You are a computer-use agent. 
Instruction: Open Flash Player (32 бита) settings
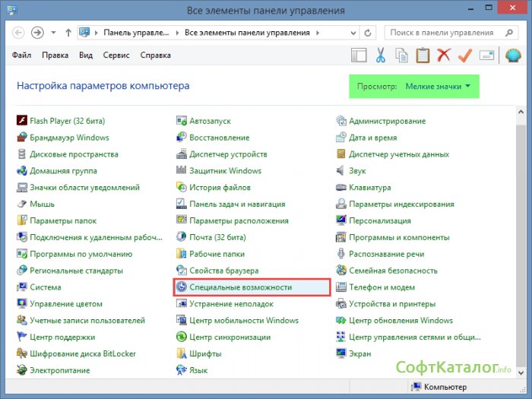click(x=67, y=121)
